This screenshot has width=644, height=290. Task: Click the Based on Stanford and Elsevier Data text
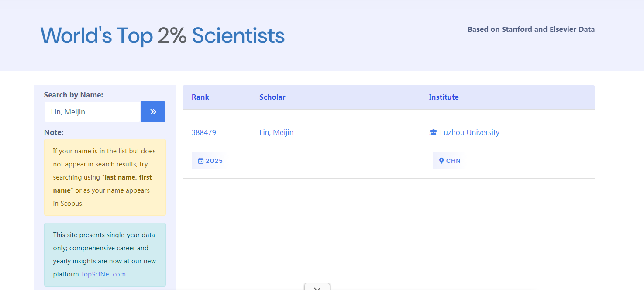pyautogui.click(x=531, y=29)
